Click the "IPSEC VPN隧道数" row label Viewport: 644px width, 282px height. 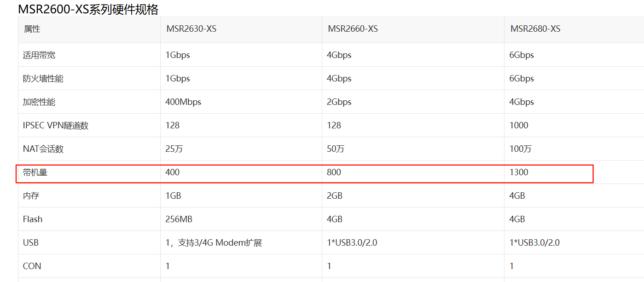coord(55,126)
